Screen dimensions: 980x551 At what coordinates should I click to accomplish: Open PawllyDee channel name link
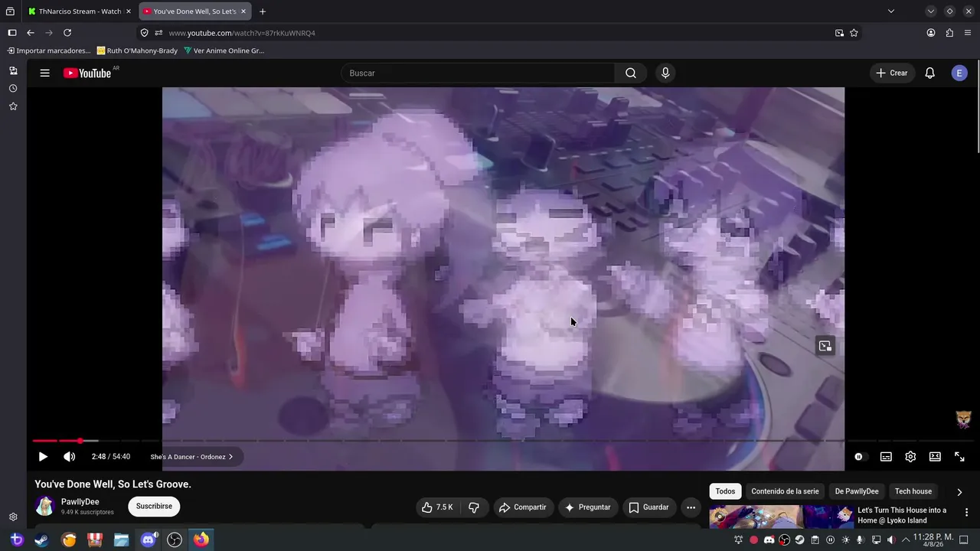(80, 502)
